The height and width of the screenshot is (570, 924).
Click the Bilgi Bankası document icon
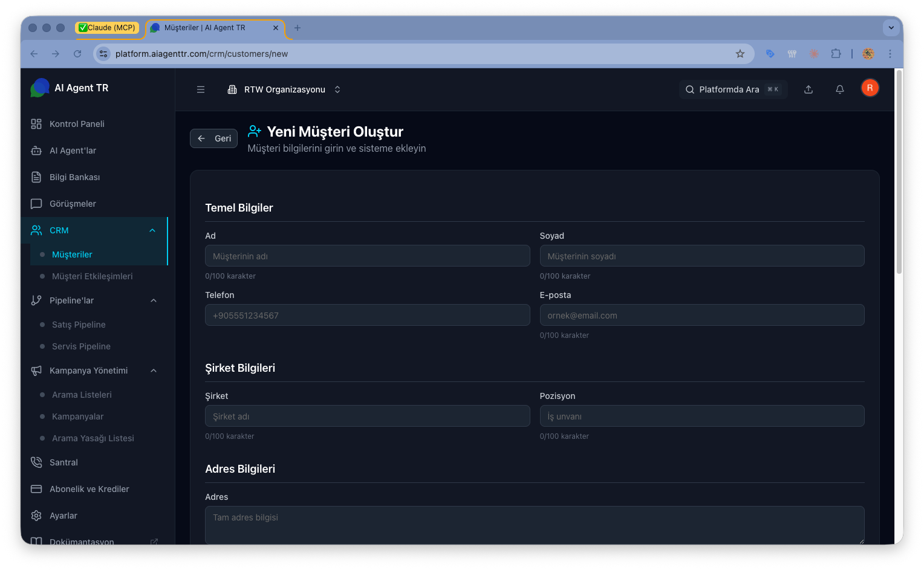pos(36,177)
